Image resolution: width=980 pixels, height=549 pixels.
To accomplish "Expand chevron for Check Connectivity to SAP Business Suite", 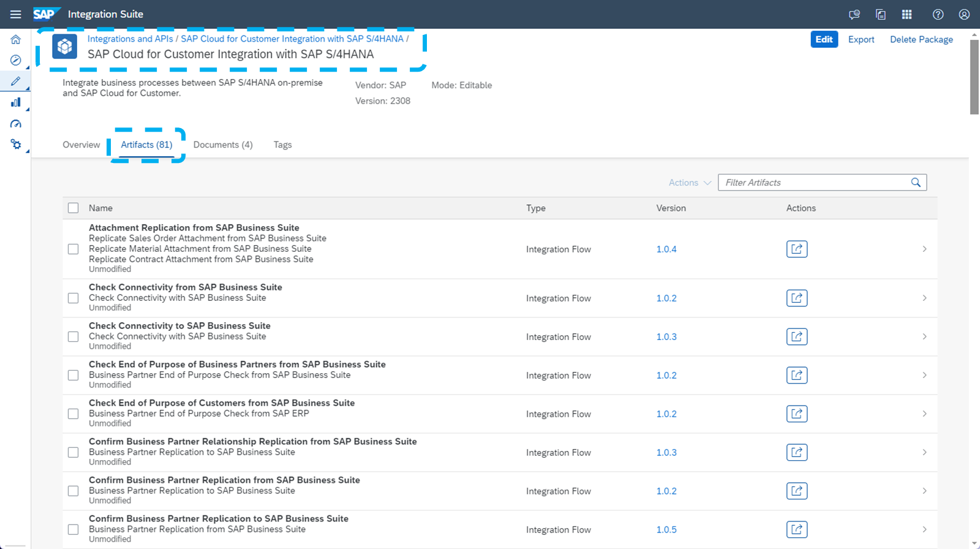I will pyautogui.click(x=924, y=337).
